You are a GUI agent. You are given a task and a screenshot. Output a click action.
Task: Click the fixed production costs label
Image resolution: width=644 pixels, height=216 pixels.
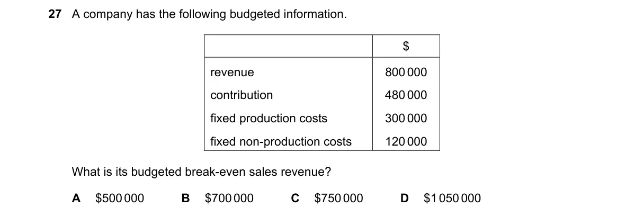pyautogui.click(x=269, y=119)
